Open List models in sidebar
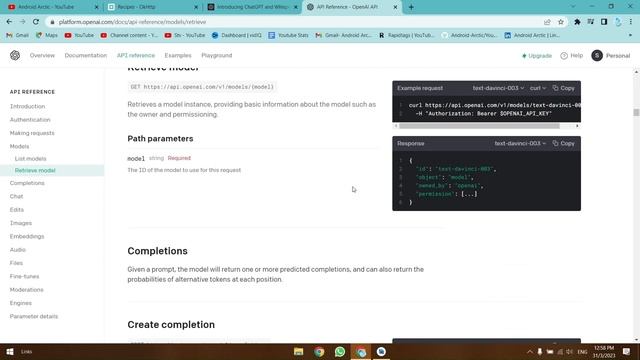 pyautogui.click(x=31, y=158)
